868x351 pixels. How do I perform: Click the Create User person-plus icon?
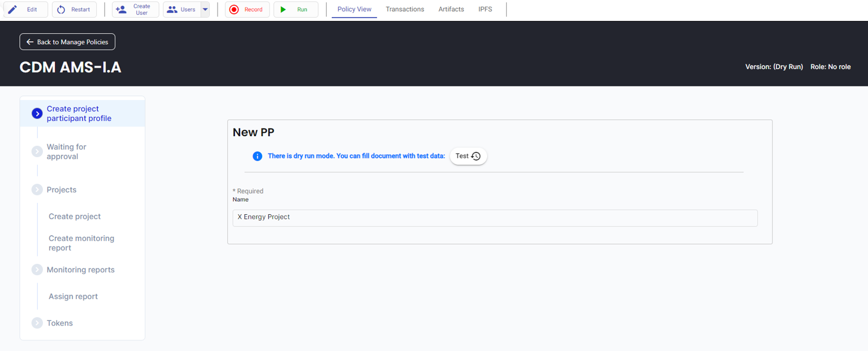click(x=121, y=10)
